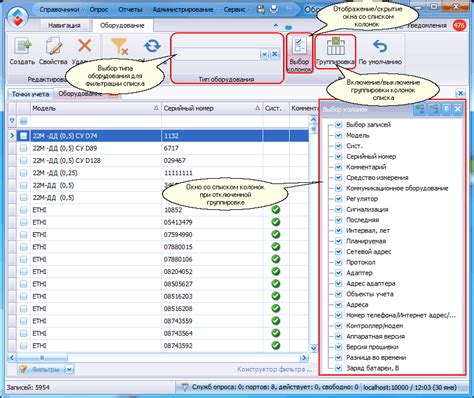Screen dimensions: 474x398
Task: Click Модель column sort arrow
Action: click(156, 108)
